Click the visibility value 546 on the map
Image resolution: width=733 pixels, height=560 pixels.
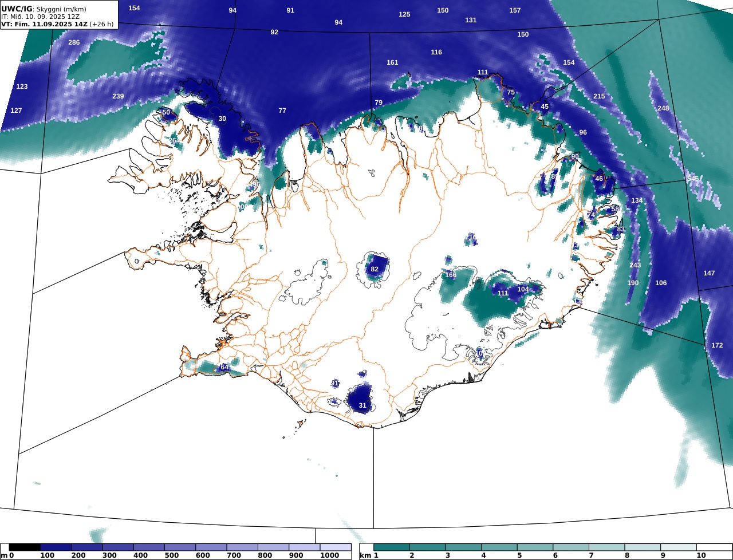point(693,179)
